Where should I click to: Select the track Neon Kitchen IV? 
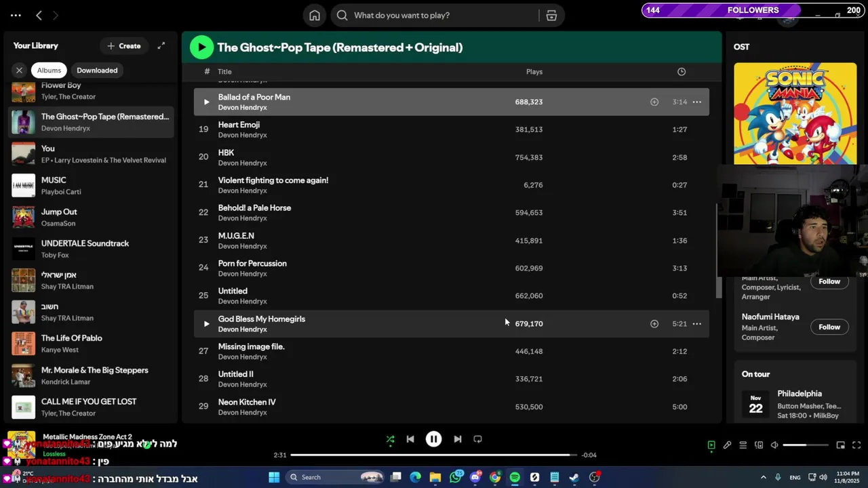pyautogui.click(x=452, y=407)
